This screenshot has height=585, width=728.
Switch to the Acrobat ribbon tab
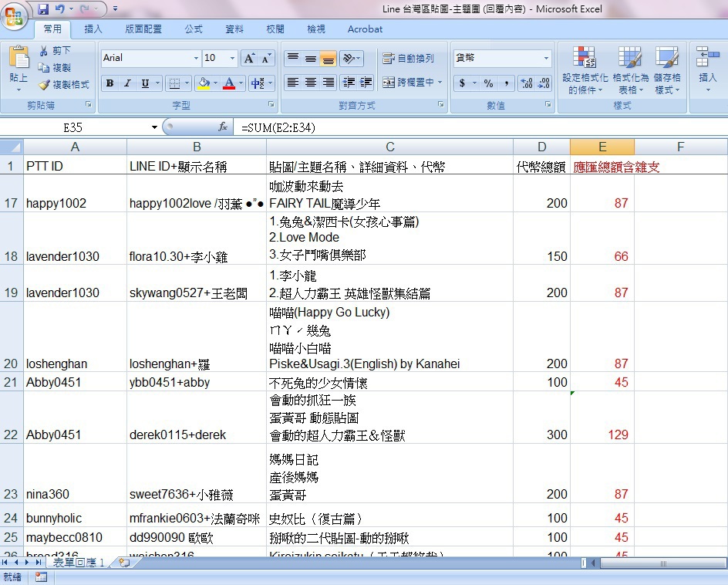pyautogui.click(x=365, y=29)
